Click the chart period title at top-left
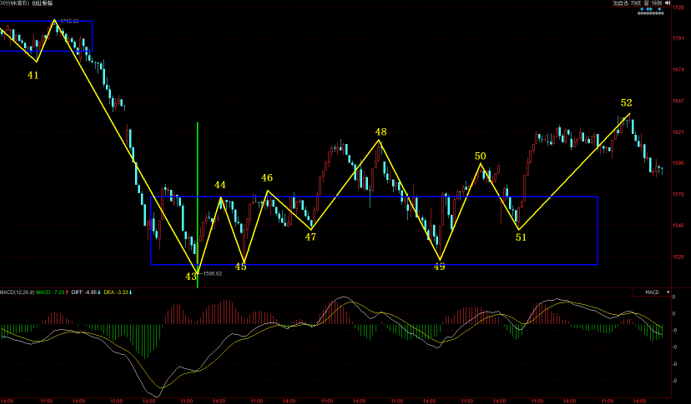 tap(26, 4)
